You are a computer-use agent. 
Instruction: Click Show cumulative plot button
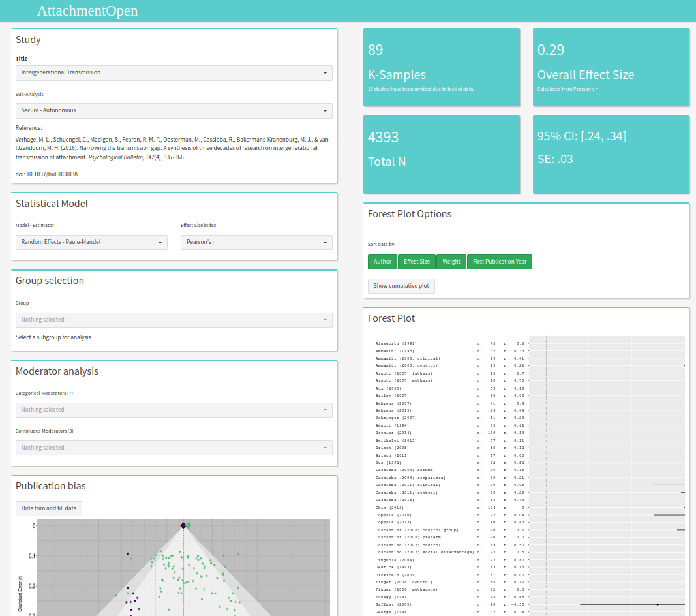pos(401,286)
